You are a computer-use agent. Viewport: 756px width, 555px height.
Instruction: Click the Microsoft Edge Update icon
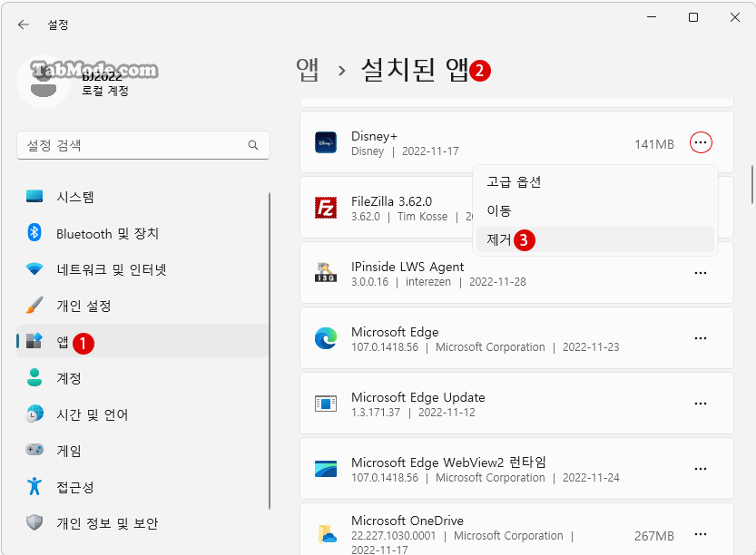326,404
